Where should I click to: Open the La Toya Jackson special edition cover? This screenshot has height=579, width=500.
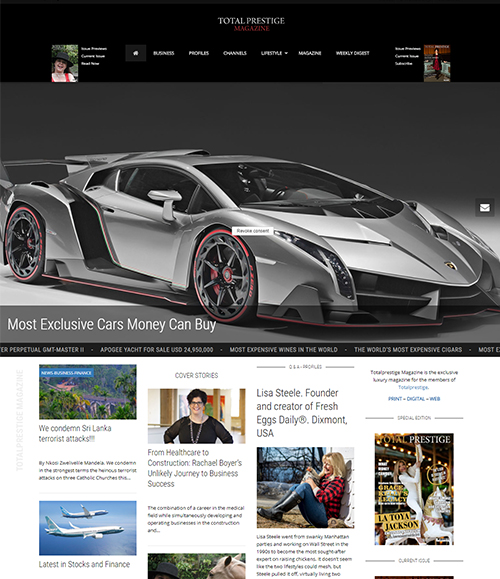[414, 489]
